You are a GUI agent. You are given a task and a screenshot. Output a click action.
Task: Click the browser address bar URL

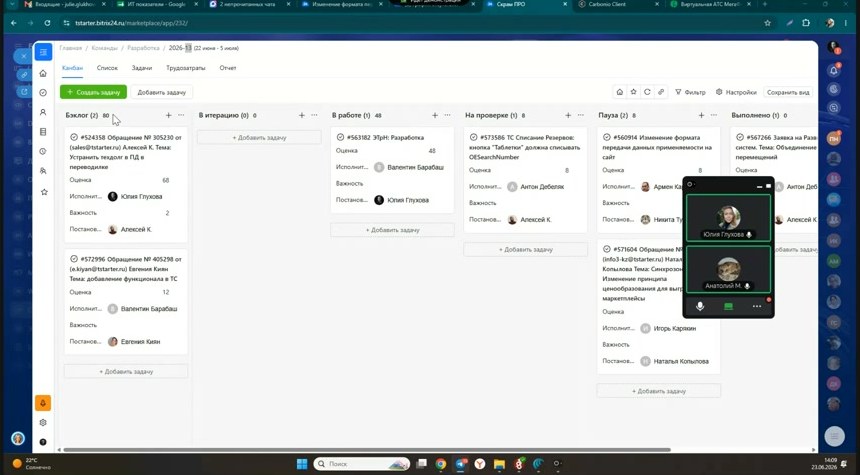132,23
